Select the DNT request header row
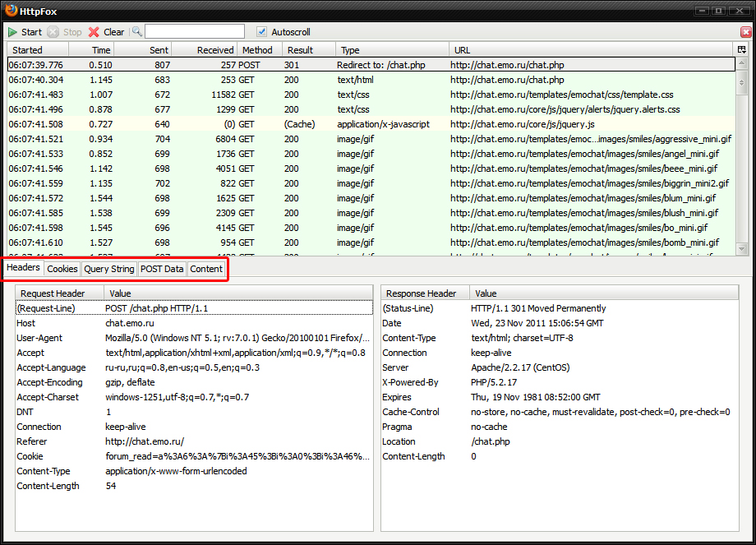Image resolution: width=756 pixels, height=545 pixels. tap(194, 412)
